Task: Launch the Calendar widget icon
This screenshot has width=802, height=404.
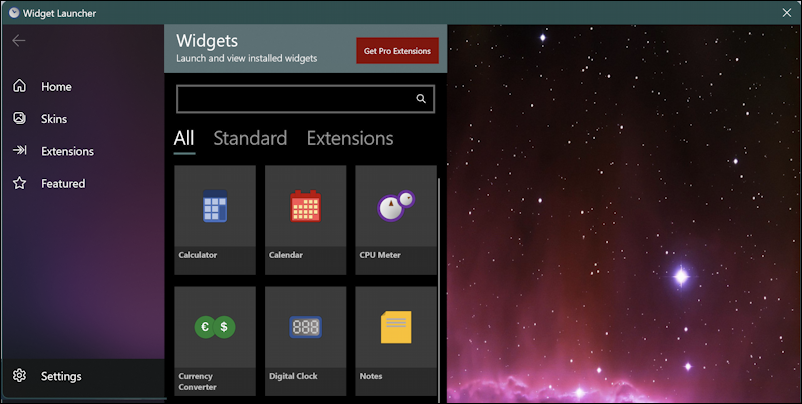Action: (x=305, y=206)
